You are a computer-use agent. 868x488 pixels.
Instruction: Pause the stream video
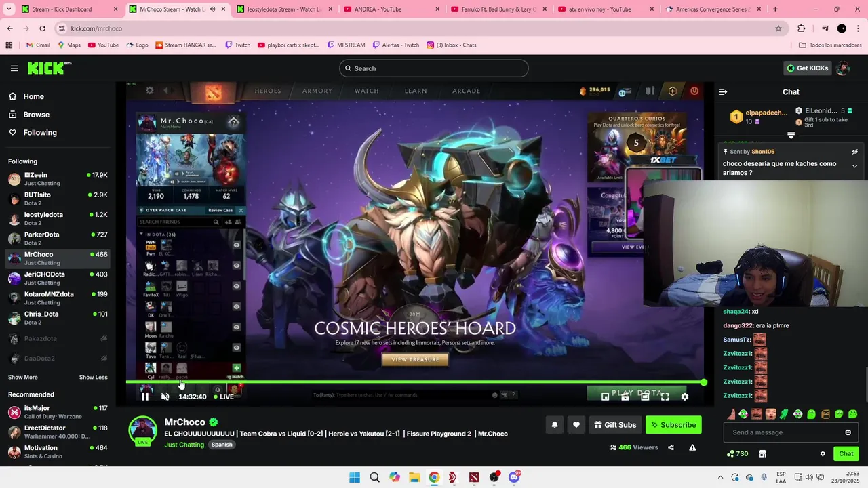pos(145,396)
